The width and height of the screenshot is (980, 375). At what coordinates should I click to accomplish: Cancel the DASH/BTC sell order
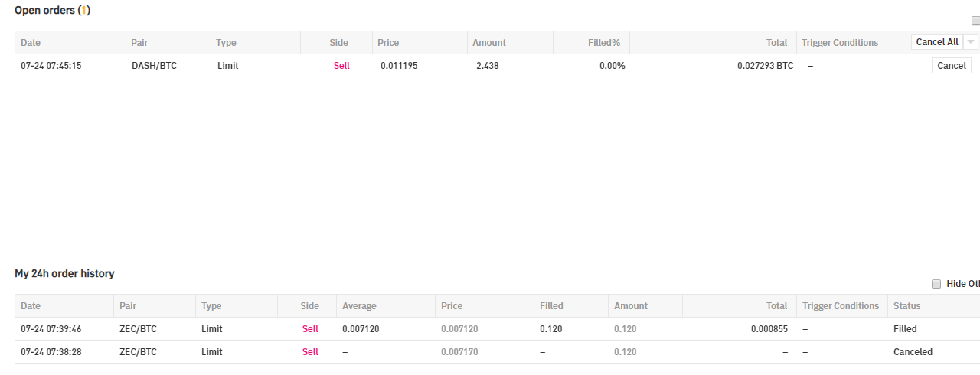[x=952, y=66]
